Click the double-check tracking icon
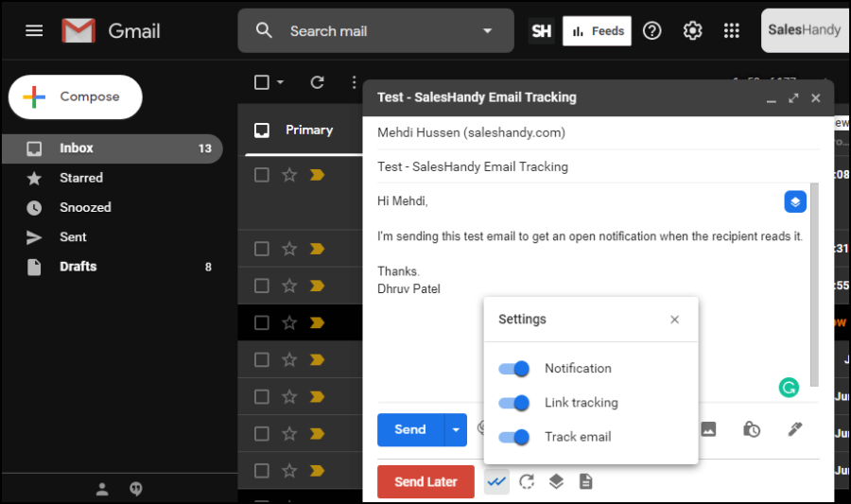This screenshot has height=504, width=851. [x=496, y=481]
